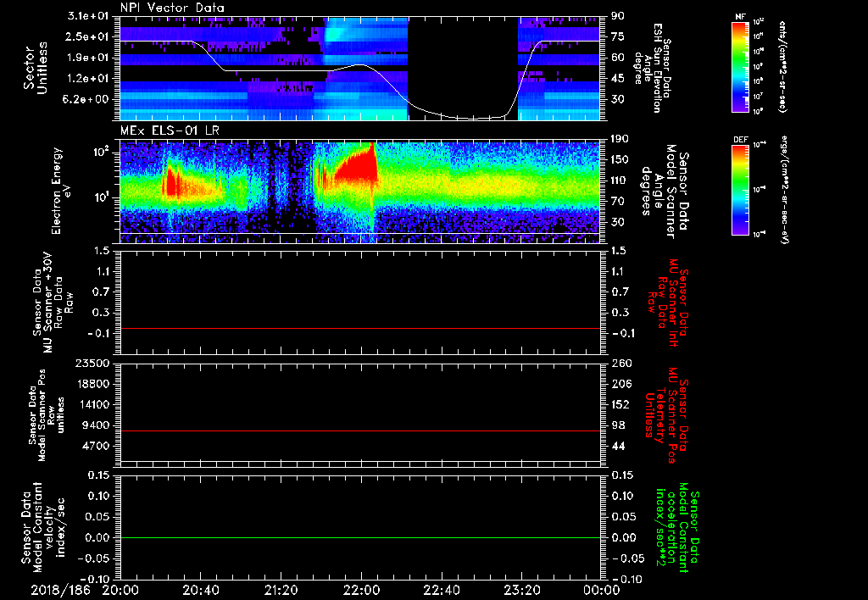Click the 22:40 time tick label
Screen dimensions: 868x600
click(x=441, y=590)
